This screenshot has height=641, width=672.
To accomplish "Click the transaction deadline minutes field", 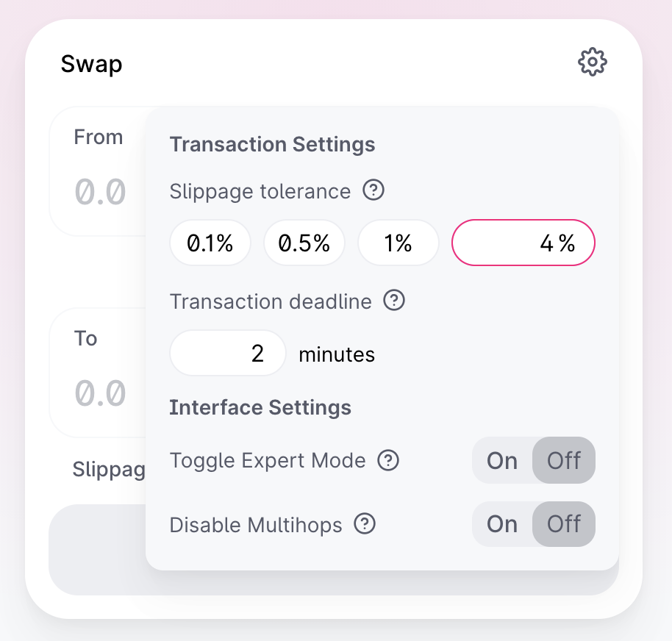I will pos(228,354).
